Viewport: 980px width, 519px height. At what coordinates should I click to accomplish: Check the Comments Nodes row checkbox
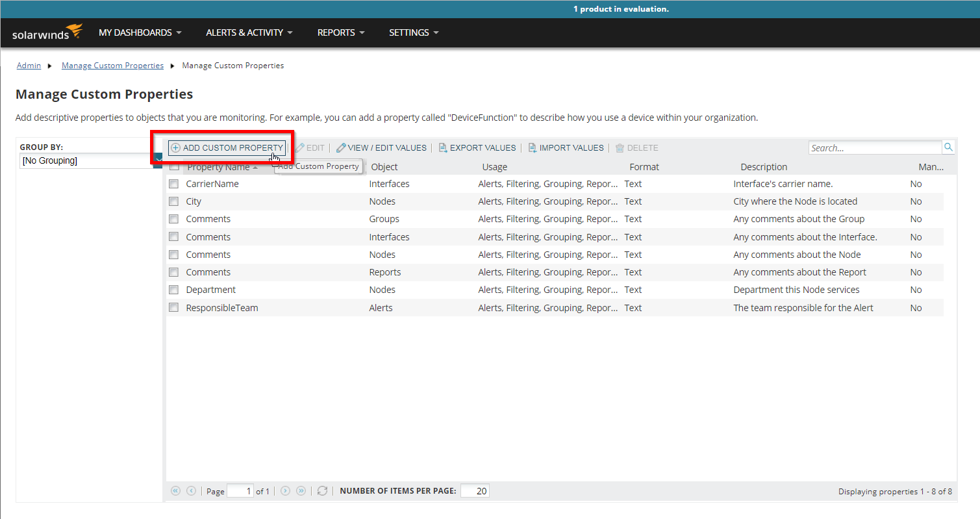pos(173,255)
